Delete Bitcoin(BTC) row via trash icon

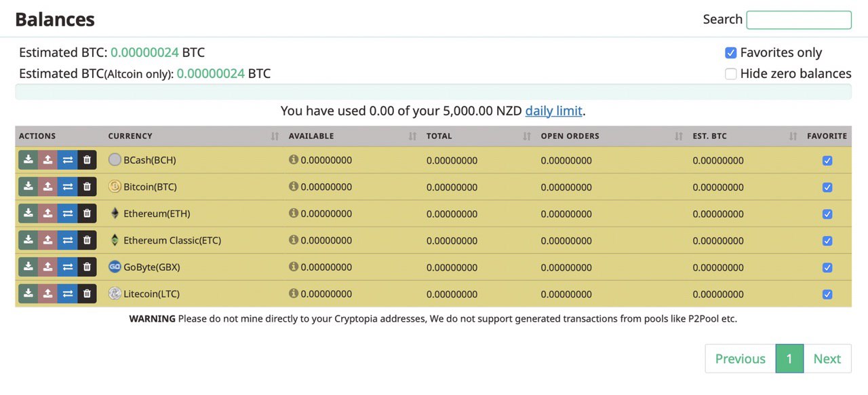point(87,187)
